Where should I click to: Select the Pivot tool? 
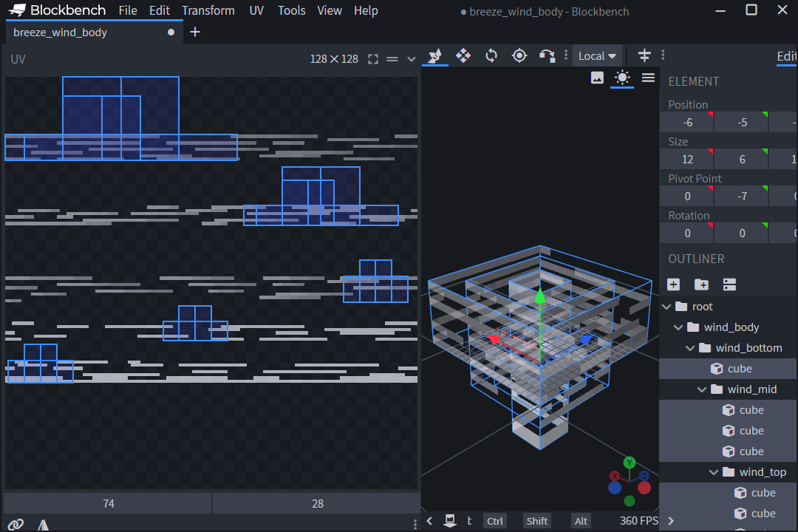click(519, 55)
